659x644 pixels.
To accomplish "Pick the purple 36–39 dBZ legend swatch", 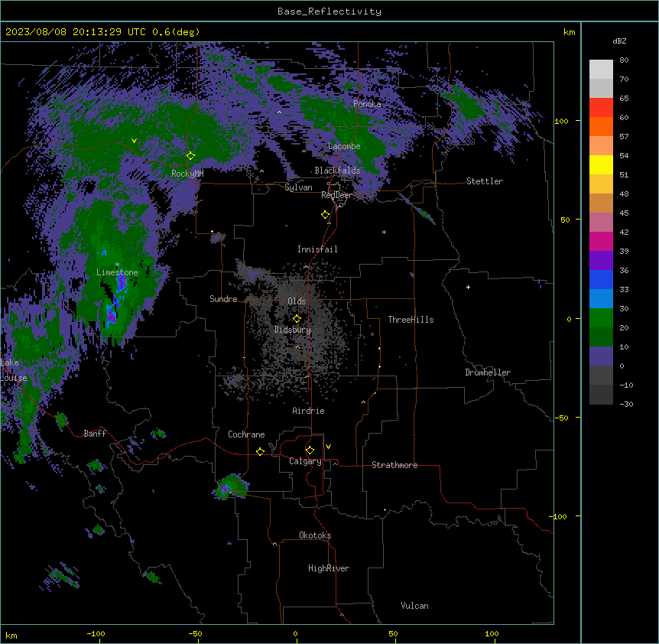I will (601, 261).
